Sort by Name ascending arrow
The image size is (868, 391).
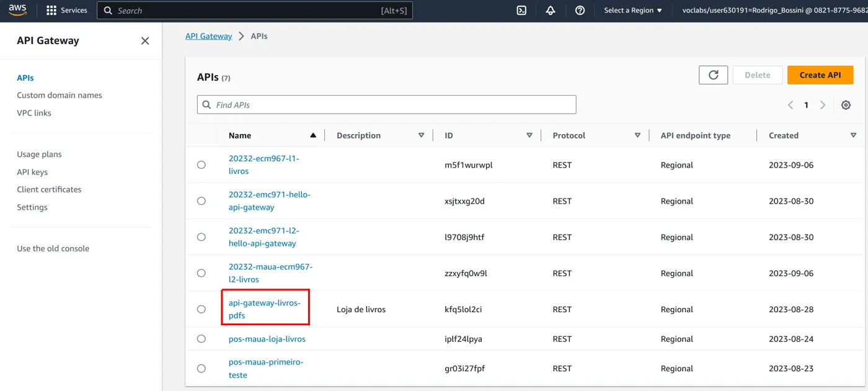coord(313,135)
